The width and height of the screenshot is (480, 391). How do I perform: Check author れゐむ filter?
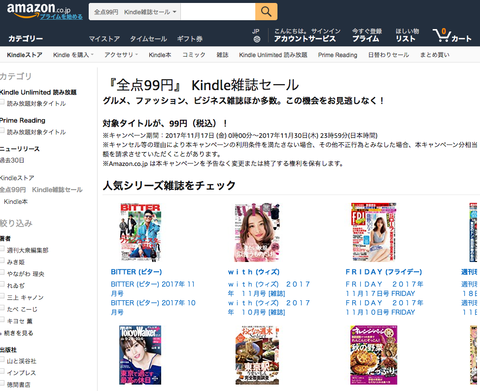point(2,284)
